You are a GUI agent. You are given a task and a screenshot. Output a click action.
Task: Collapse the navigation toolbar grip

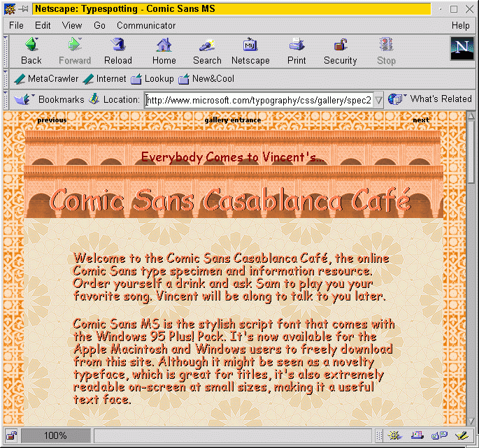(x=6, y=51)
